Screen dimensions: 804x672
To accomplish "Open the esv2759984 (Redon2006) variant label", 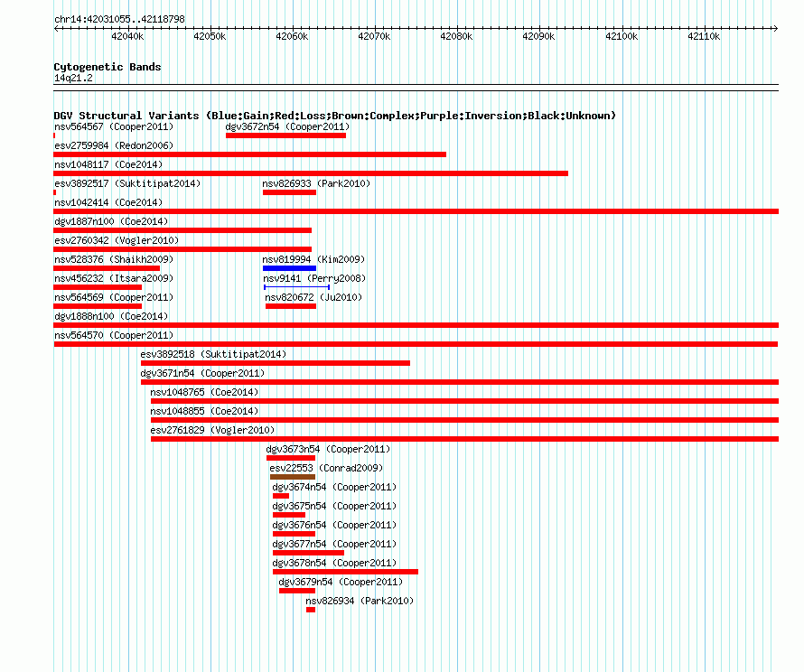I will click(114, 145).
